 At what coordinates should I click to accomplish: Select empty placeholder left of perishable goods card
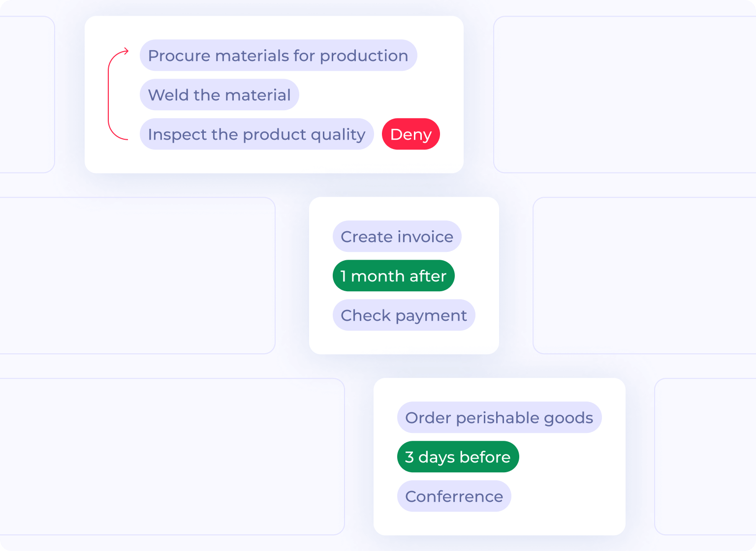pos(171,457)
